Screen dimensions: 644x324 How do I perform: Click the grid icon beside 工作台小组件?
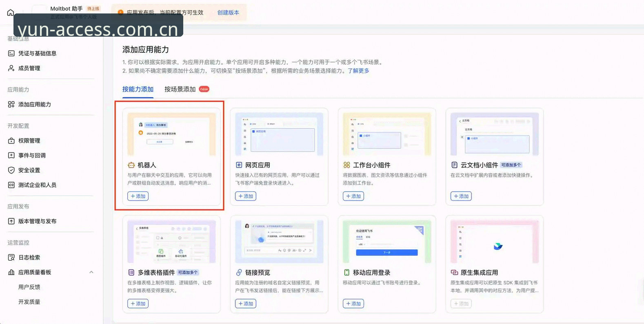point(346,165)
